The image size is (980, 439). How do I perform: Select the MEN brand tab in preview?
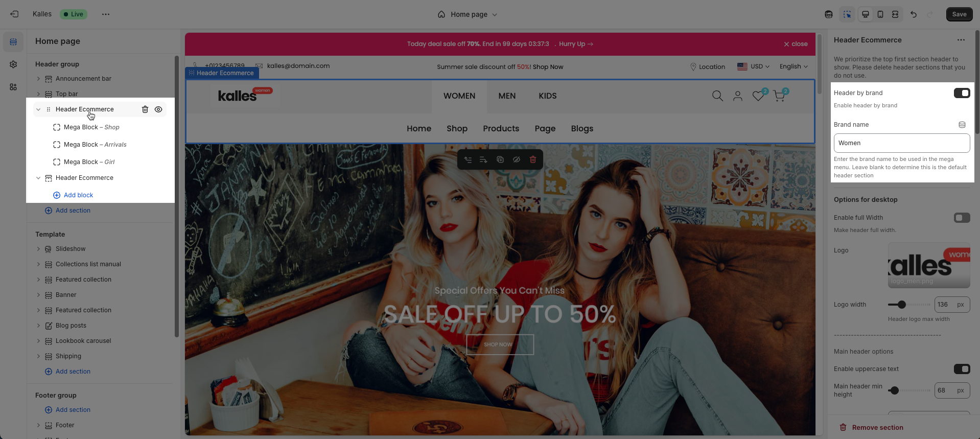click(x=507, y=96)
